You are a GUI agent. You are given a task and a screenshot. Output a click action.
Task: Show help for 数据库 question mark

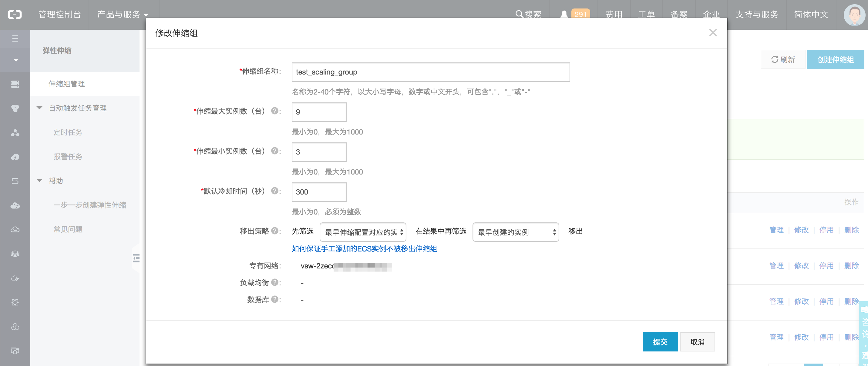pos(275,299)
